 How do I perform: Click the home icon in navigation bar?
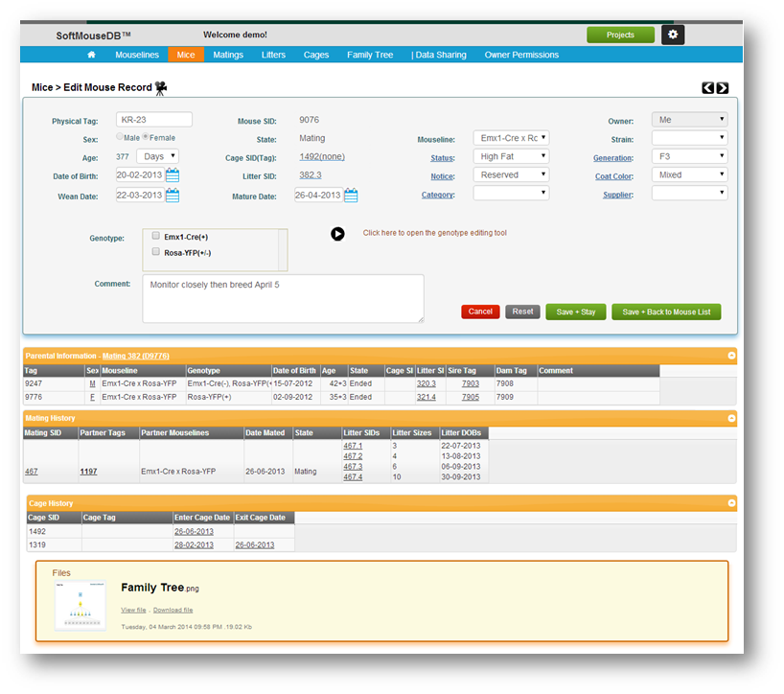pos(91,55)
